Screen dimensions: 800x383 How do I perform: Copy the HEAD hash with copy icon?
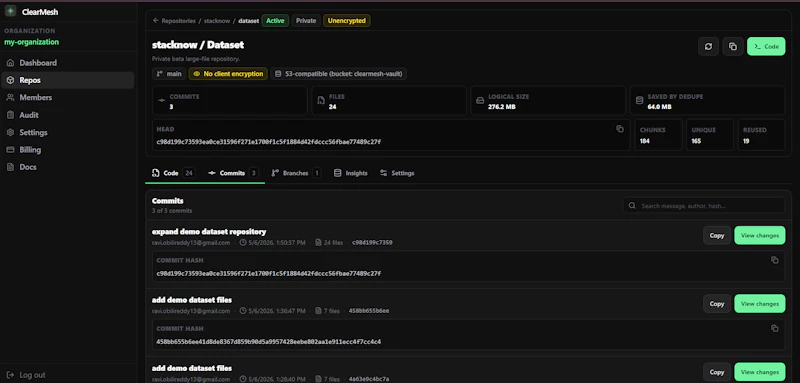620,129
